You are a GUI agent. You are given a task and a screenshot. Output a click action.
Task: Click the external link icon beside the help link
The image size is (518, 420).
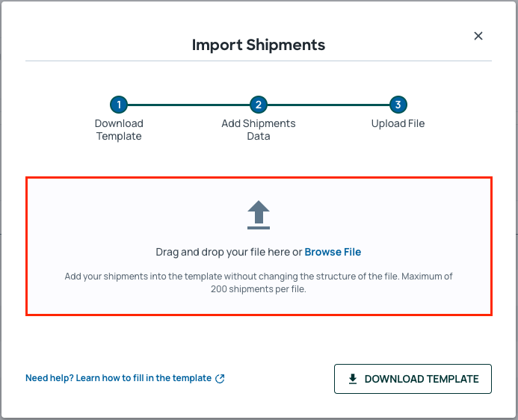[220, 379]
